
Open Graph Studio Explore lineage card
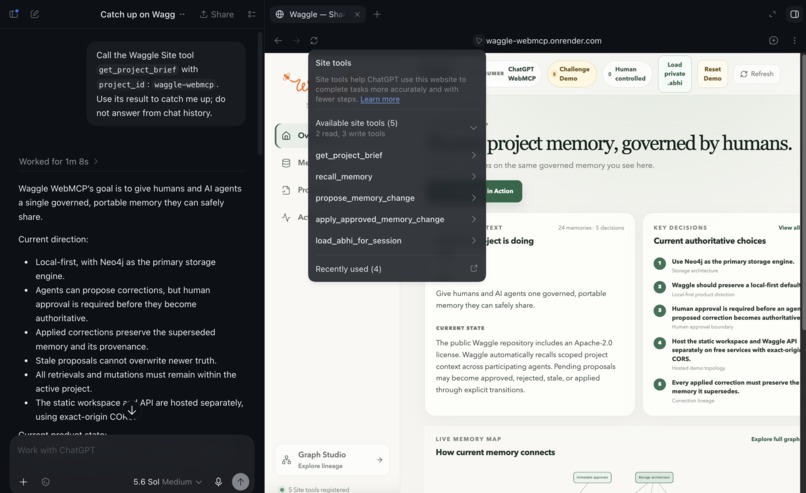[x=332, y=460]
